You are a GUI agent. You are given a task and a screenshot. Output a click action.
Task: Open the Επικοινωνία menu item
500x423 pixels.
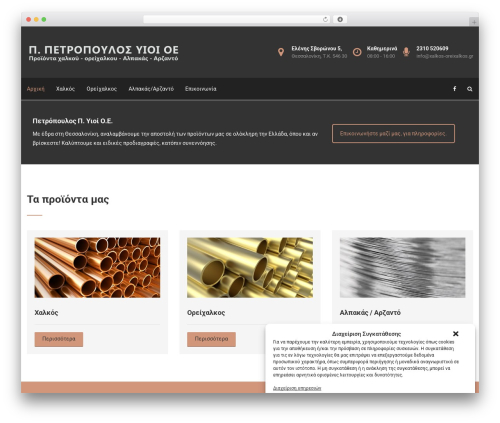click(x=201, y=89)
